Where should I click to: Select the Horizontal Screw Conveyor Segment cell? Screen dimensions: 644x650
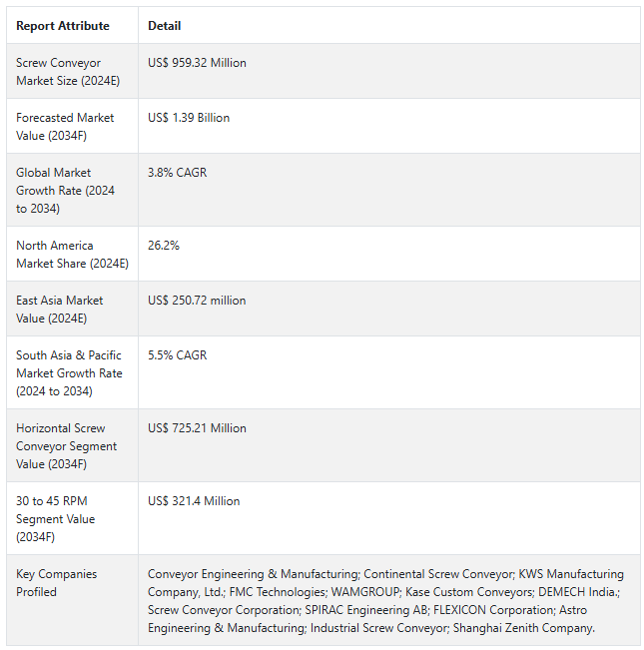click(x=66, y=446)
